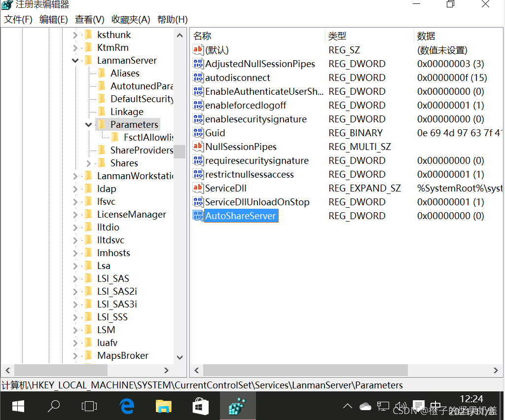The width and height of the screenshot is (505, 420).
Task: Click the ldap folder icon
Action: tap(88, 189)
